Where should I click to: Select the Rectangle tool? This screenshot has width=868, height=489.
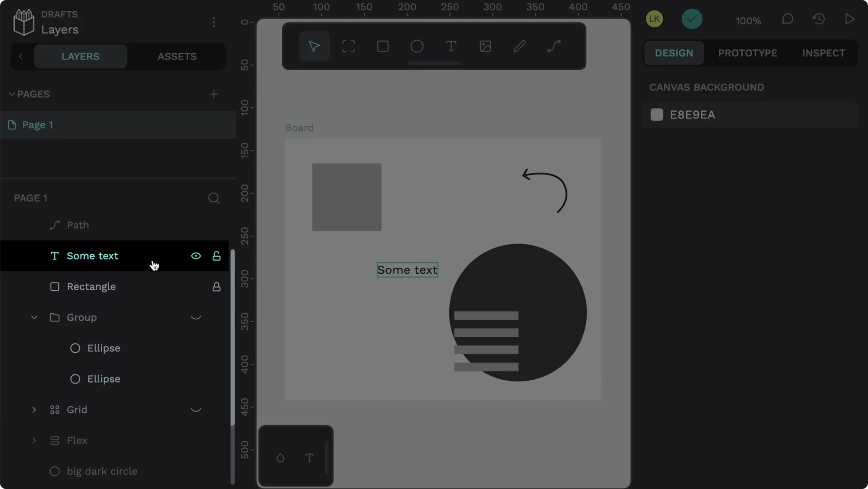point(382,46)
